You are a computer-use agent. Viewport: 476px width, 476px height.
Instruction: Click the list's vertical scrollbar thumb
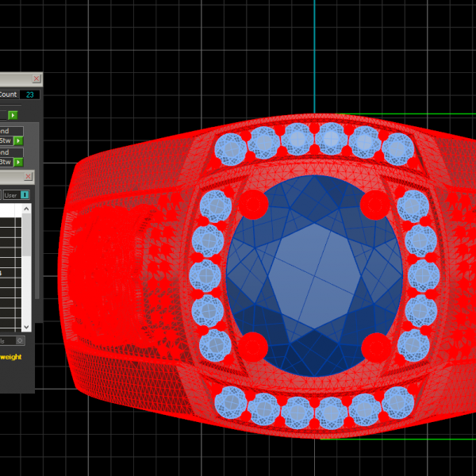pos(26,235)
